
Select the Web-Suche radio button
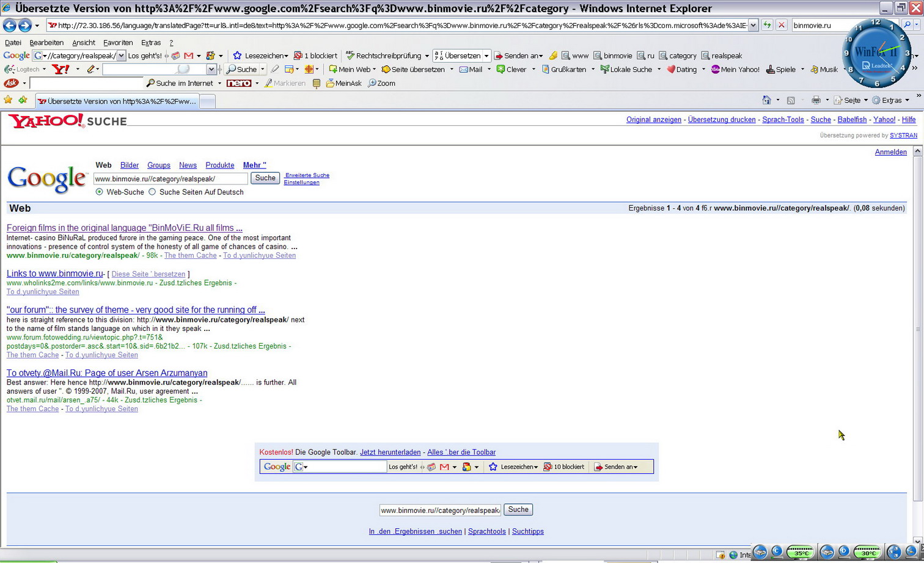point(99,192)
